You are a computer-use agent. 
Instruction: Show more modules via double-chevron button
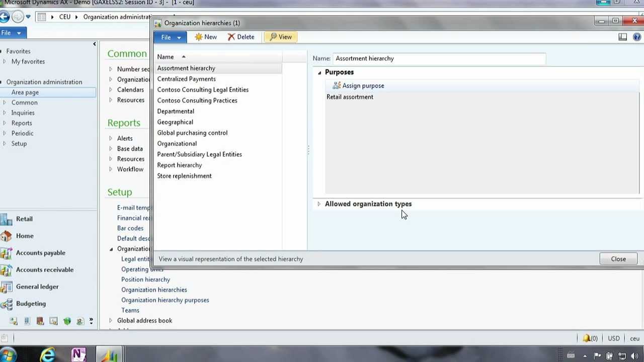pyautogui.click(x=91, y=321)
